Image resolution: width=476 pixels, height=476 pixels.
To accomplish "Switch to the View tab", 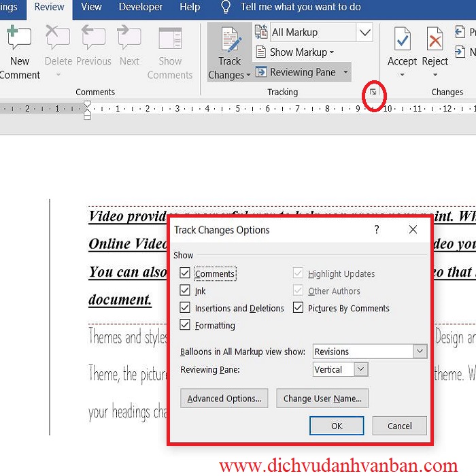I will (x=91, y=7).
